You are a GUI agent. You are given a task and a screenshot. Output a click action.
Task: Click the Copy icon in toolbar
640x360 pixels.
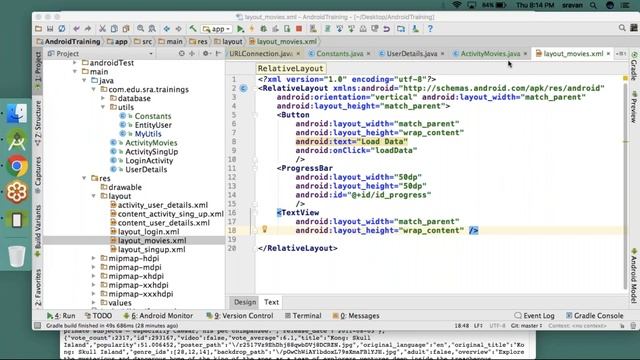click(114, 29)
